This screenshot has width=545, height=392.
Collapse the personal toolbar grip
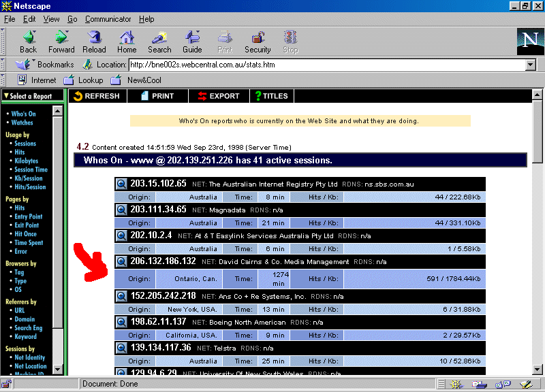point(3,80)
